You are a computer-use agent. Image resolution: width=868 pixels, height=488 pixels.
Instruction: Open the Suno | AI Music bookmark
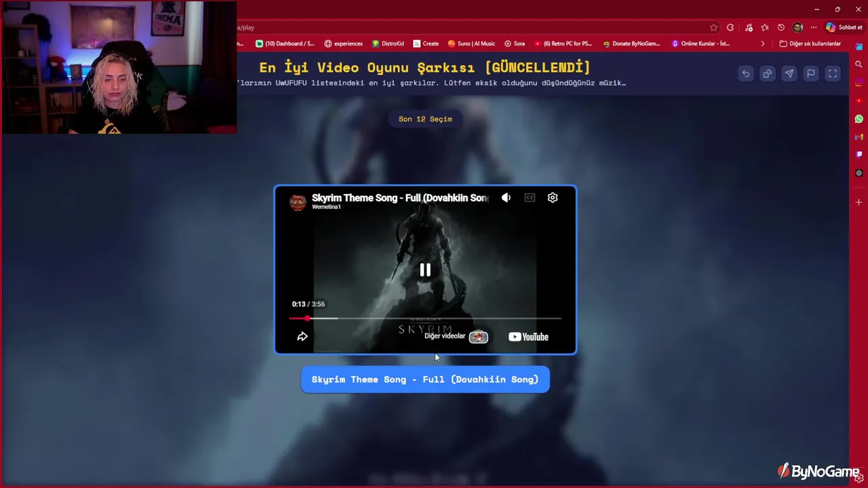click(471, 43)
